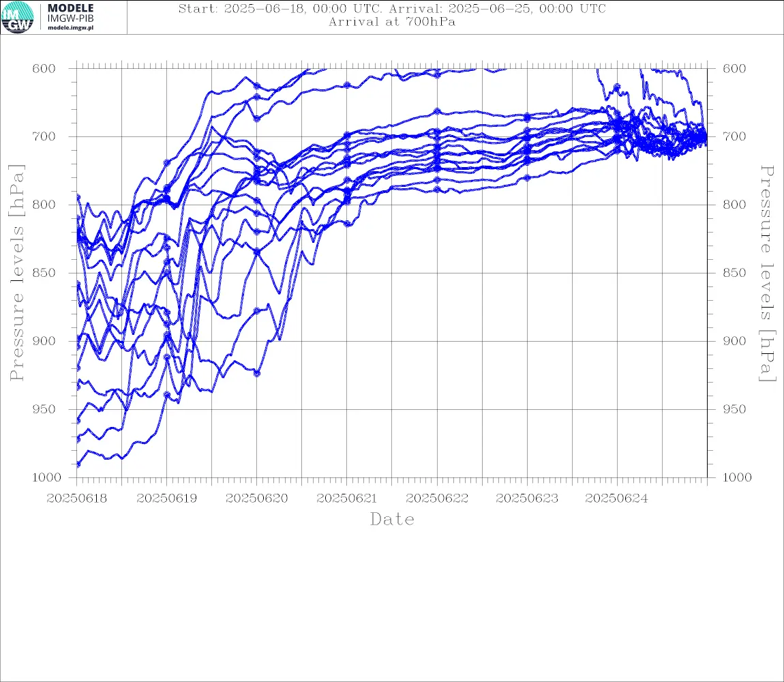Click the 'Date' x-axis title
This screenshot has height=682, width=784.
pos(392,520)
